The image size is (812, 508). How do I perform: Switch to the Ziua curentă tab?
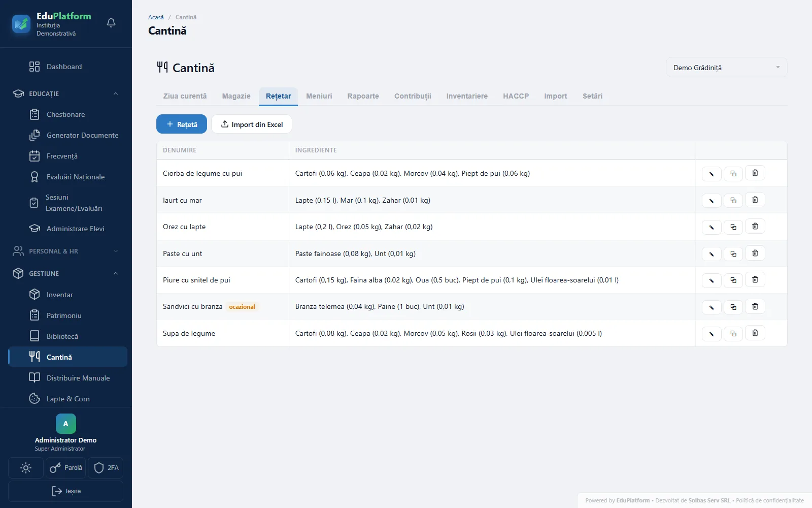[x=185, y=96]
